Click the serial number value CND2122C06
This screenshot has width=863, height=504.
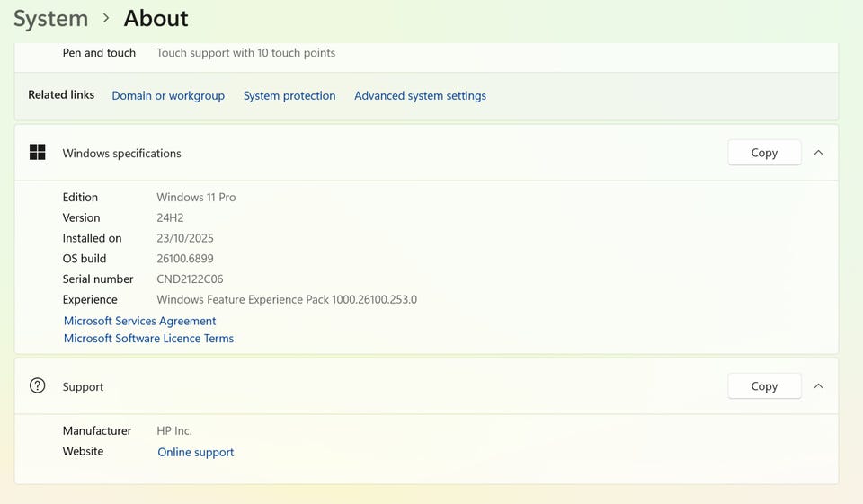click(190, 279)
